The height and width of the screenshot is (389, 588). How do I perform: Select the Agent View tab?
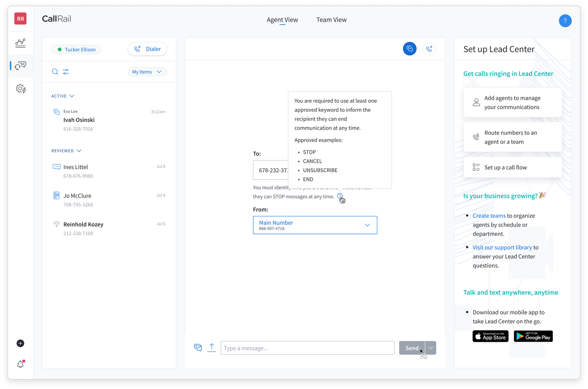click(282, 20)
